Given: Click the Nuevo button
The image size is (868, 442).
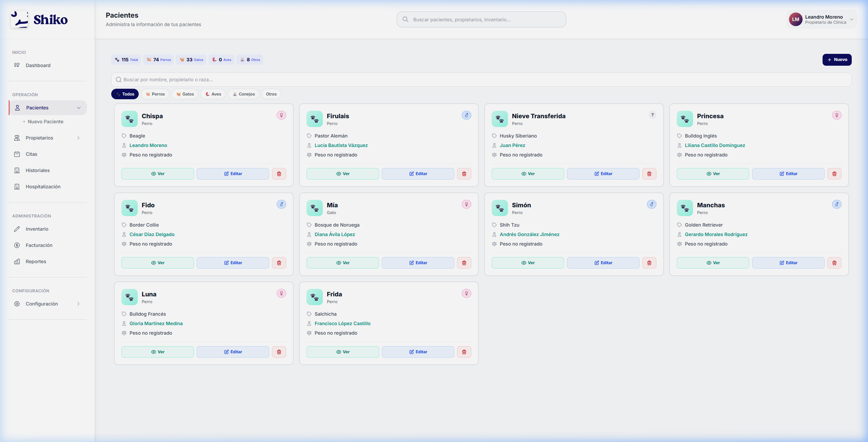Looking at the screenshot, I should pyautogui.click(x=836, y=60).
